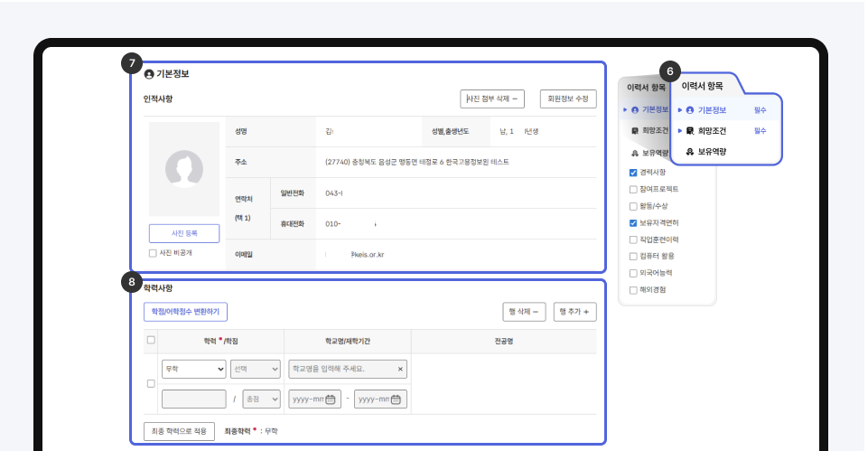Enable the 활동/수상 checkbox
Viewport: 868px width, 451px height.
tap(633, 206)
